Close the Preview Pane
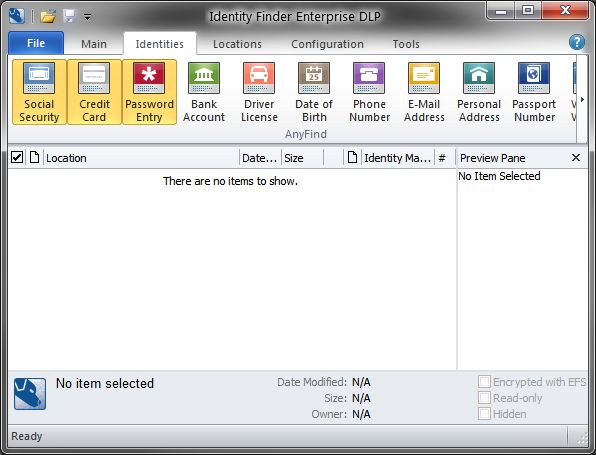596x455 pixels. tap(576, 157)
